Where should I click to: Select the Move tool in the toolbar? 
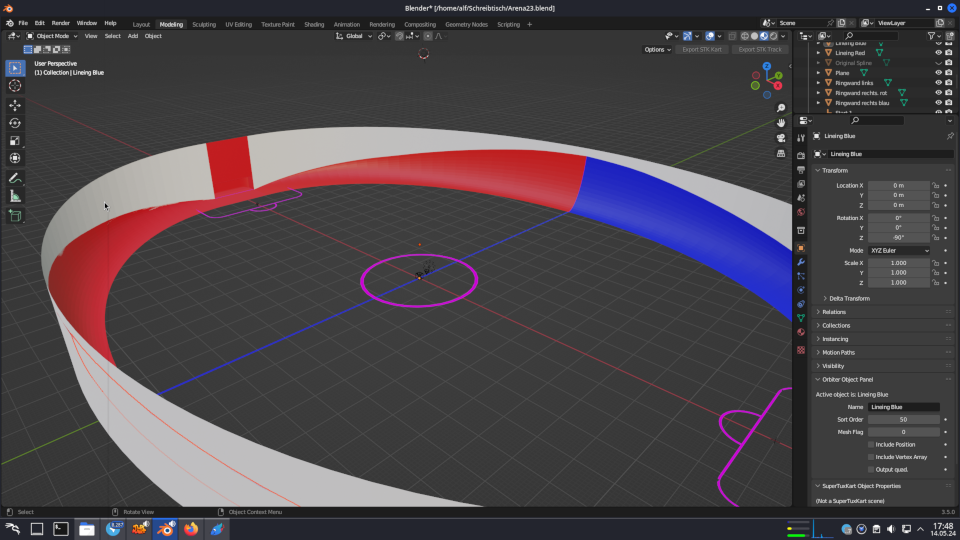pos(15,105)
